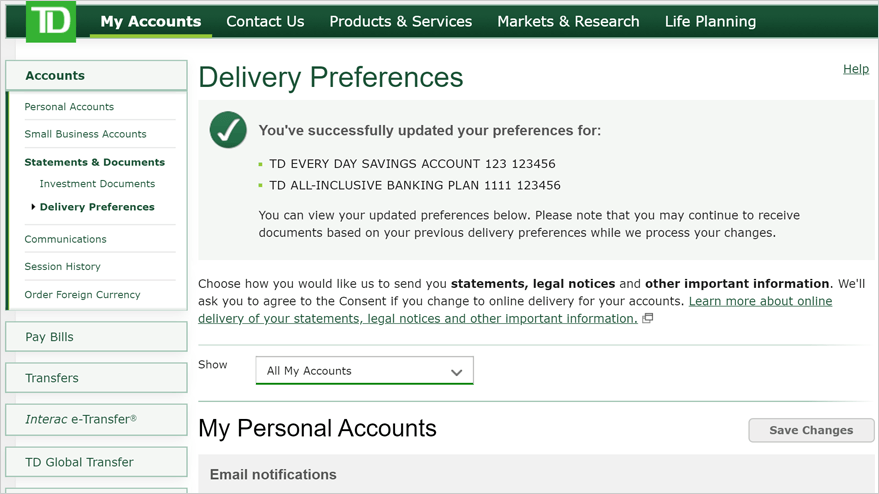The image size is (879, 494).
Task: Click the external link icon after the learn more text
Action: 647,318
